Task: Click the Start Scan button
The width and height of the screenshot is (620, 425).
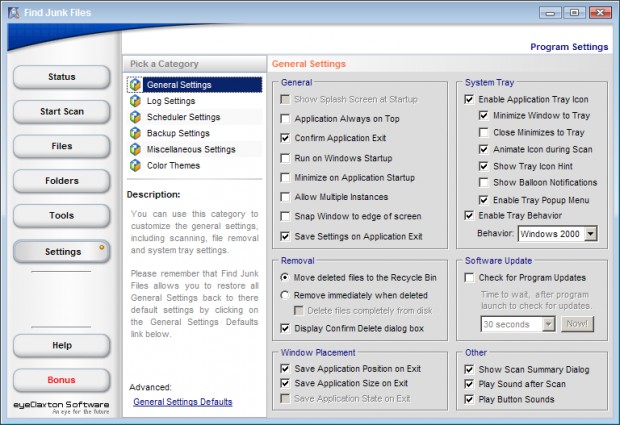Action: click(x=62, y=111)
